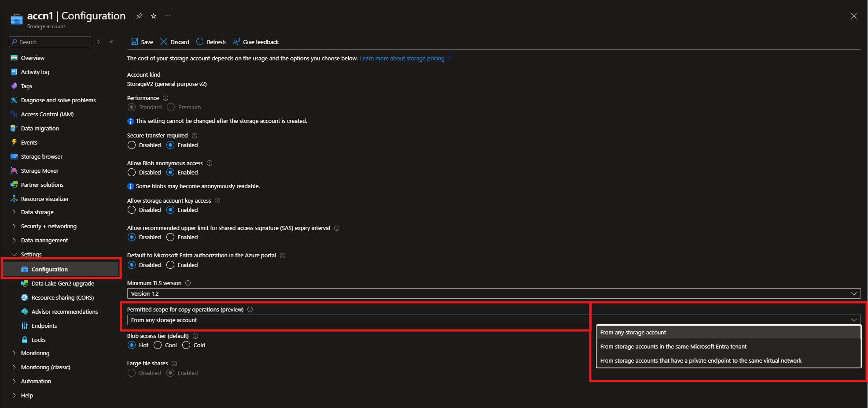Click the Refresh circular arrow icon

[x=200, y=41]
